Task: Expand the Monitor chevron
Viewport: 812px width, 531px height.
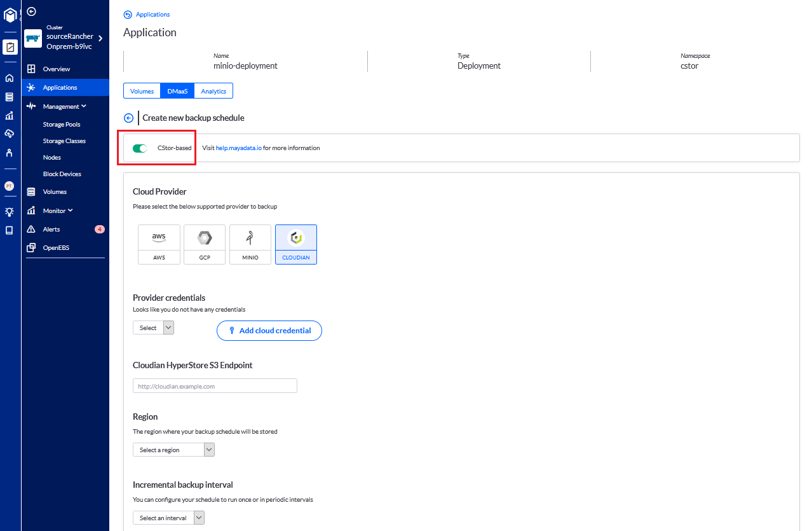Action: 71,210
